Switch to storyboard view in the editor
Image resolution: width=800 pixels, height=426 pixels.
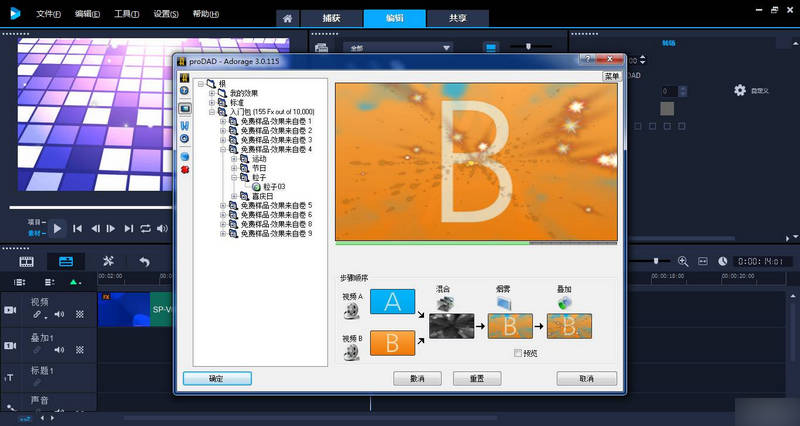(27, 262)
